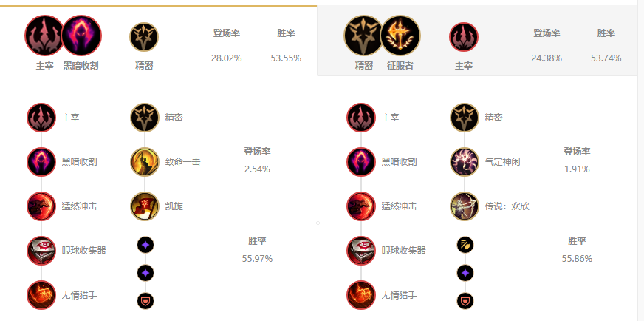Click the 主宰 label in right build column
Screen dimensions: 644x321
pos(390,118)
